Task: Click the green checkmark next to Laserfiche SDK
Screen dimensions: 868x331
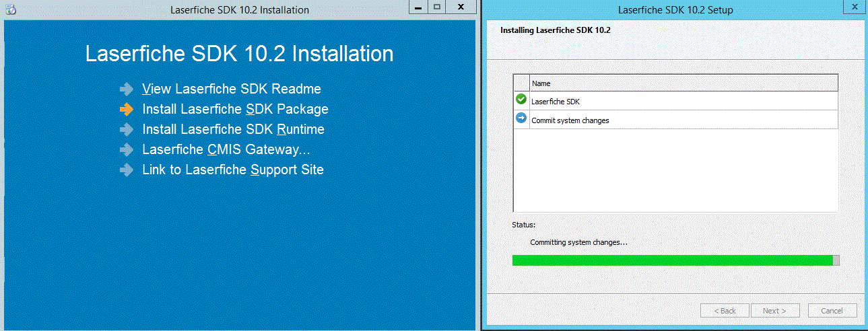Action: pyautogui.click(x=521, y=100)
